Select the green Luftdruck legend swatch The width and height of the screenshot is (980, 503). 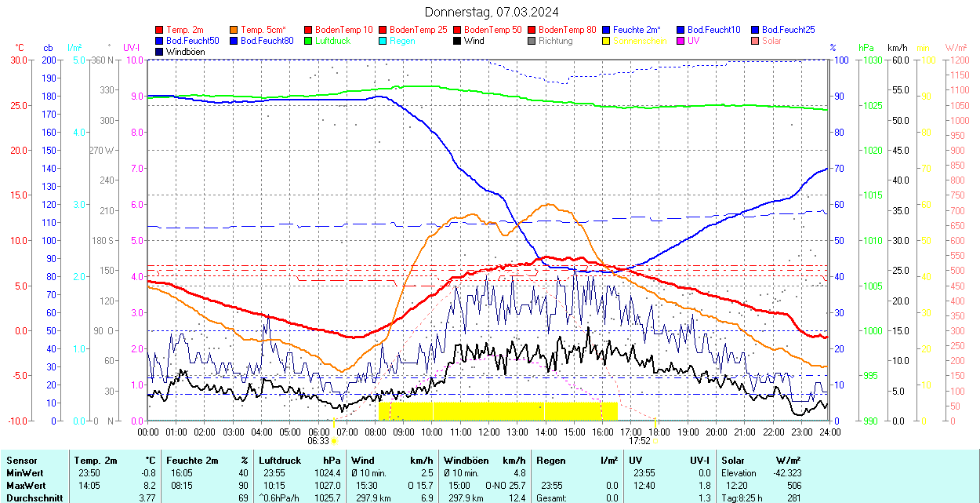tap(309, 41)
